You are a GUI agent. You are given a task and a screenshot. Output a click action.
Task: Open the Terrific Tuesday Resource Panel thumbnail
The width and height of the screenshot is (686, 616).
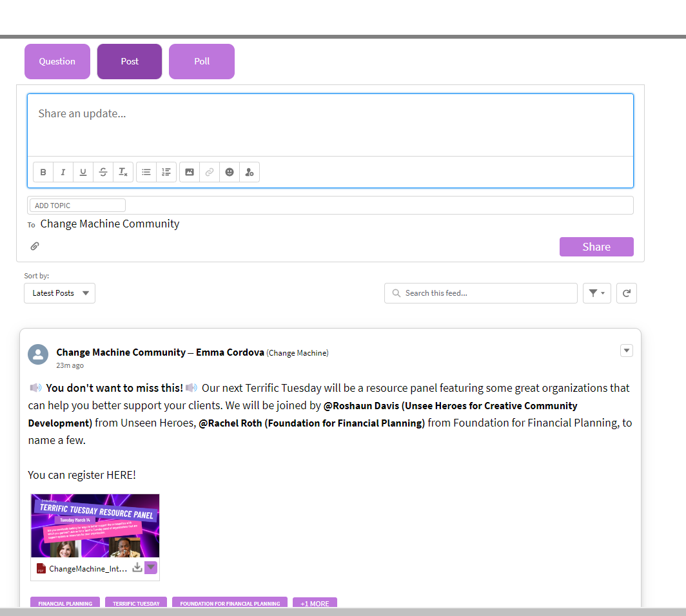click(95, 526)
